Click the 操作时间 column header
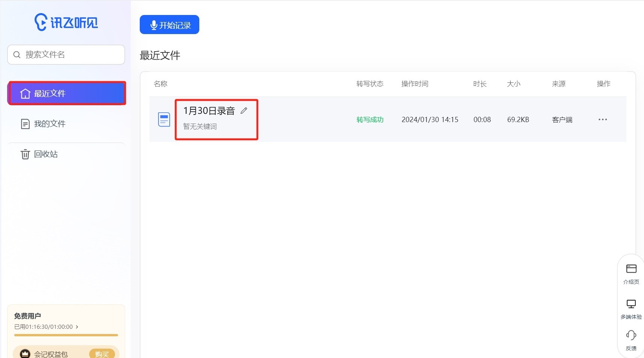This screenshot has height=358, width=644. tap(415, 84)
